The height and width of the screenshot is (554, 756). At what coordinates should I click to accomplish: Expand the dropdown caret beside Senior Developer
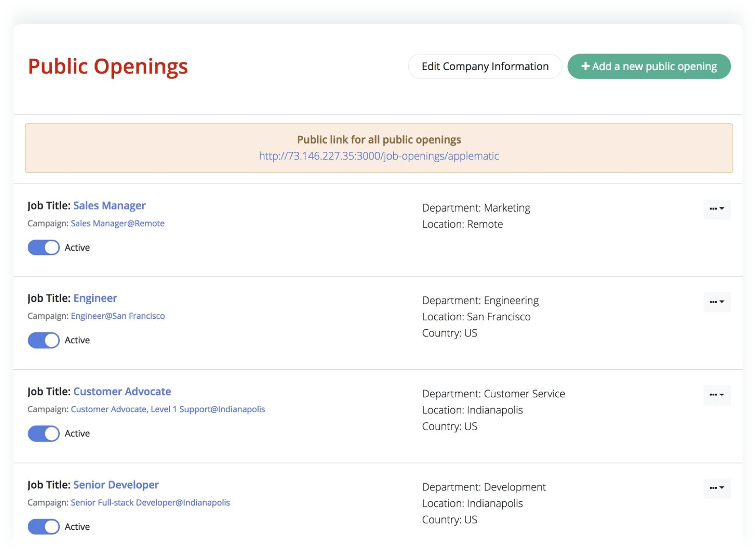tap(722, 489)
